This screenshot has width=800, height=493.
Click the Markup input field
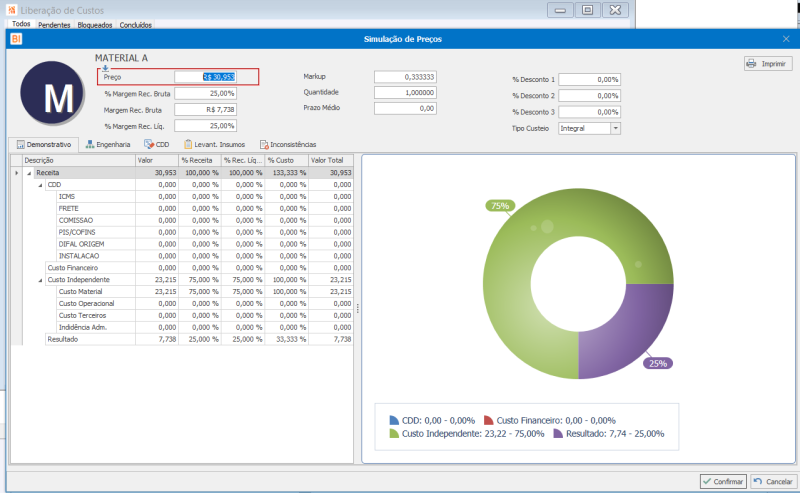click(405, 77)
